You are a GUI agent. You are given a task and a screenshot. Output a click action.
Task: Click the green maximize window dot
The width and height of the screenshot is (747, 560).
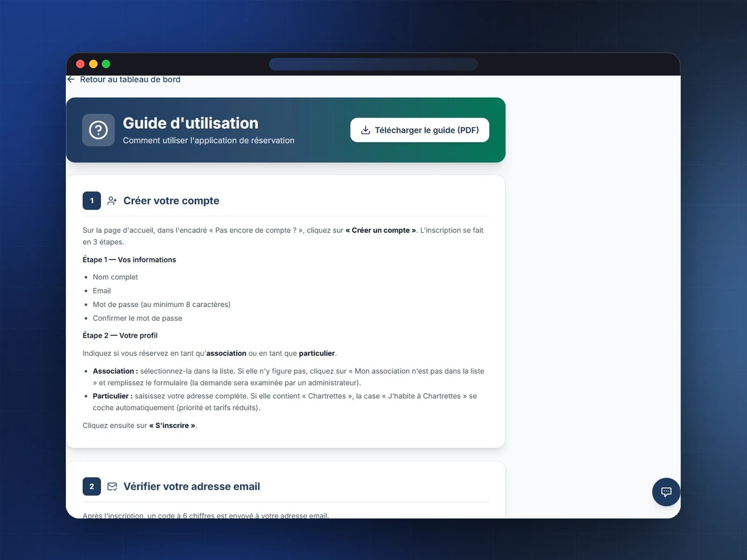coord(106,64)
